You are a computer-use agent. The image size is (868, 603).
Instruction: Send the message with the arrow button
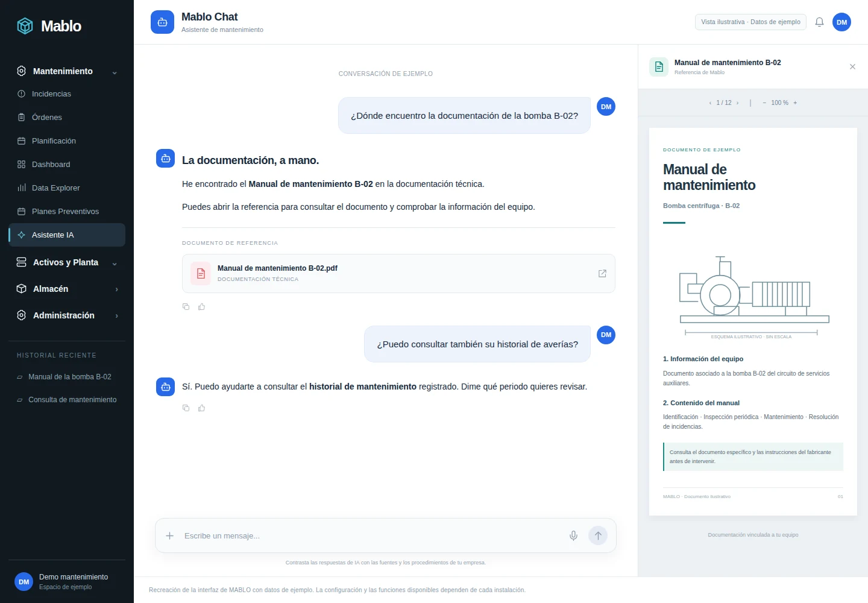coord(598,535)
